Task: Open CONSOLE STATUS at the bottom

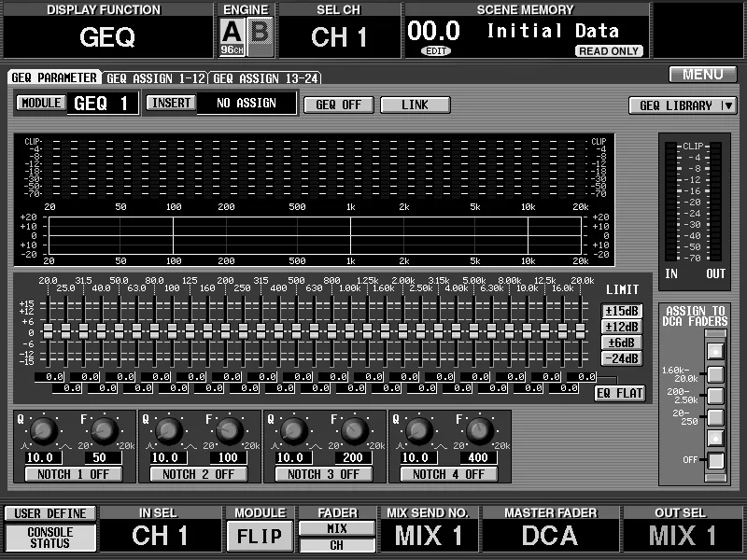Action: [x=50, y=538]
